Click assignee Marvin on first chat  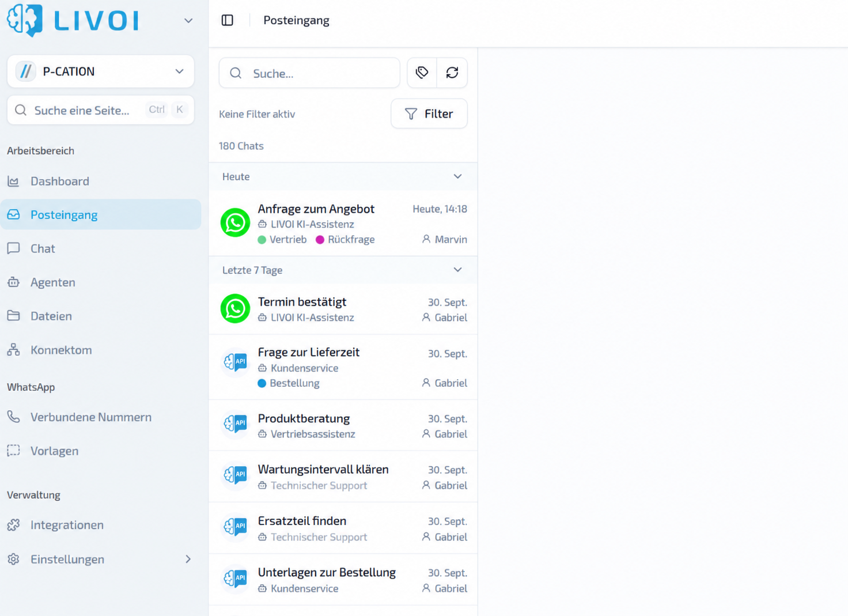coord(444,239)
